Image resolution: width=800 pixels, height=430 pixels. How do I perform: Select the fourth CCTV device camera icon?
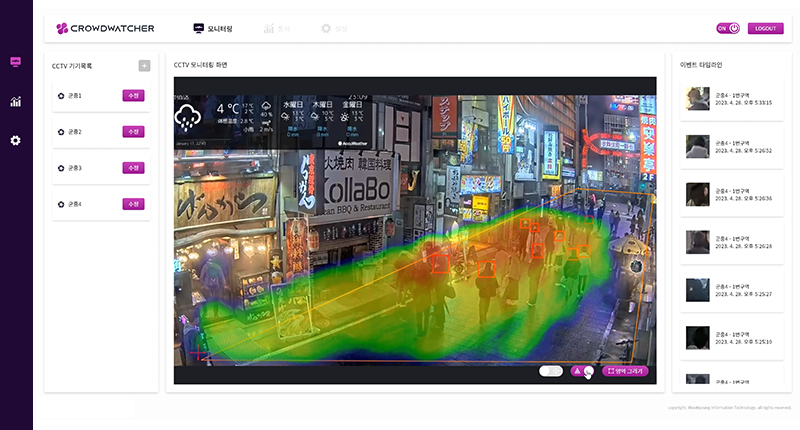click(x=61, y=205)
